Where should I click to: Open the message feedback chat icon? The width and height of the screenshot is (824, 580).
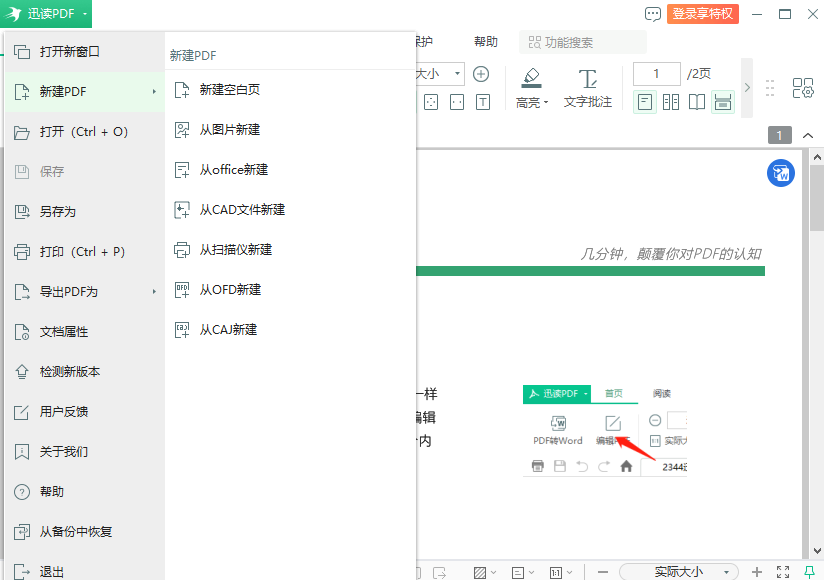click(x=652, y=14)
